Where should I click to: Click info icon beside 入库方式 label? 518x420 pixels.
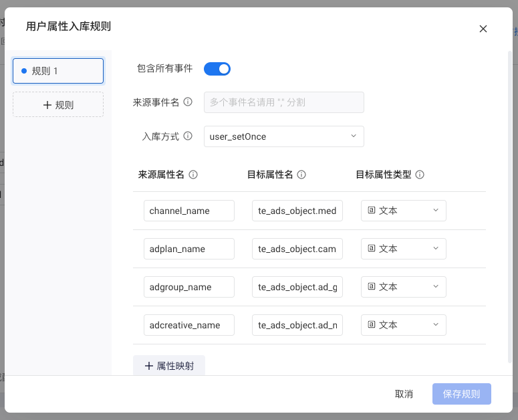(188, 136)
